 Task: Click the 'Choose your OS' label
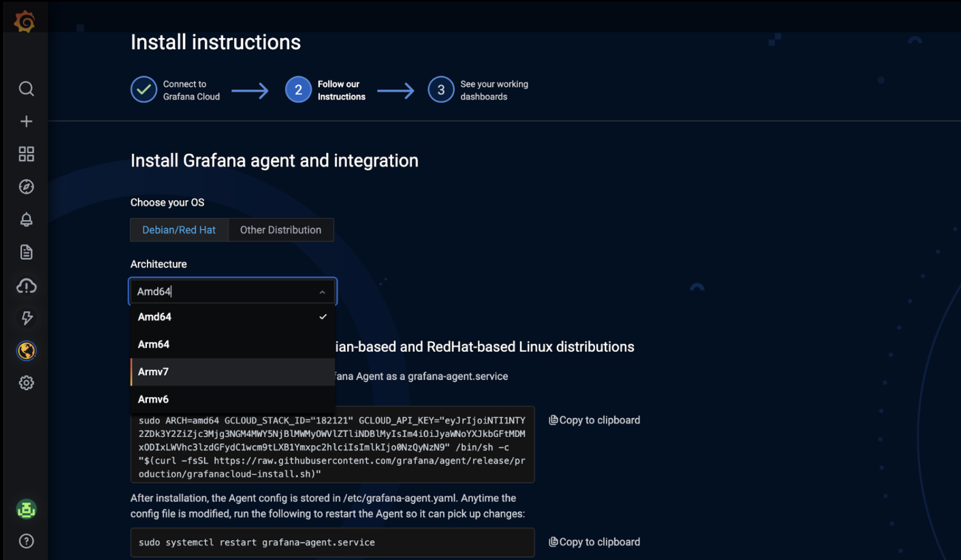pos(167,203)
